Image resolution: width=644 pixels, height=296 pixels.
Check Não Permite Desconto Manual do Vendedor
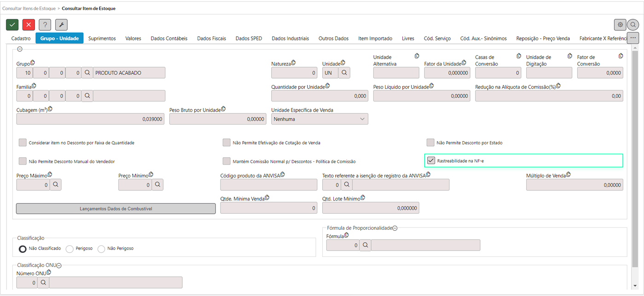23,161
